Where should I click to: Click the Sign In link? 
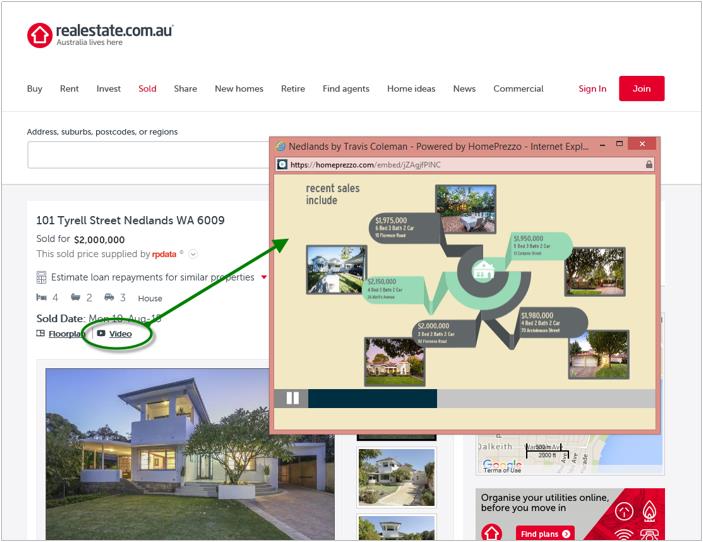pyautogui.click(x=592, y=89)
